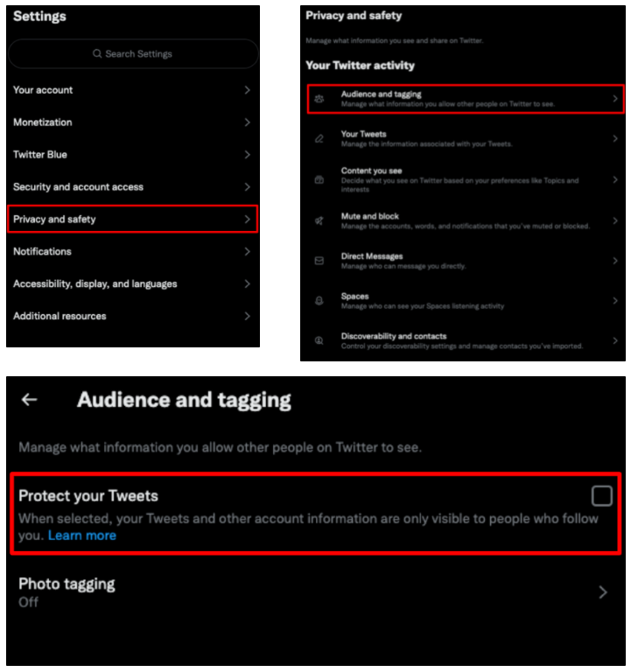Expand Your account chevron arrow

click(248, 90)
